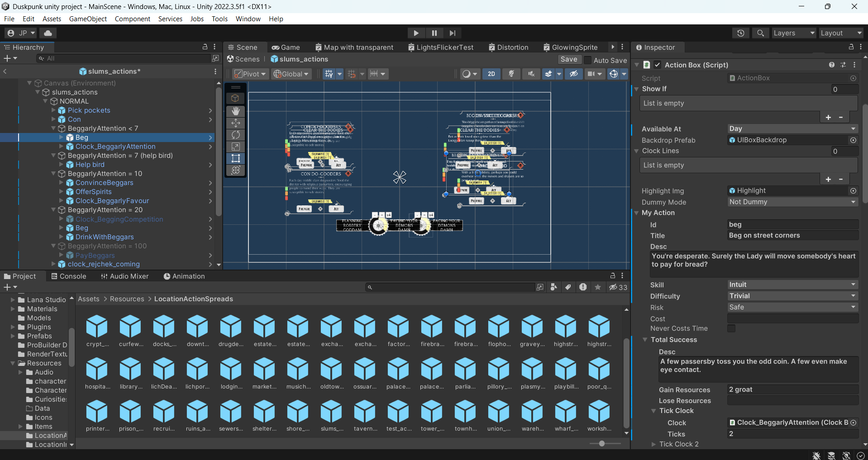The height and width of the screenshot is (460, 868).
Task: Click the Save button in scene header
Action: tap(569, 60)
